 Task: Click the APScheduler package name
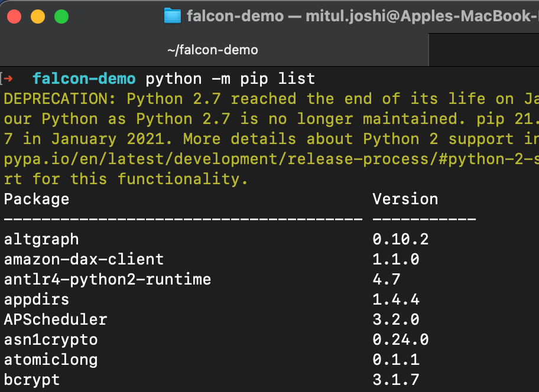[x=56, y=319]
